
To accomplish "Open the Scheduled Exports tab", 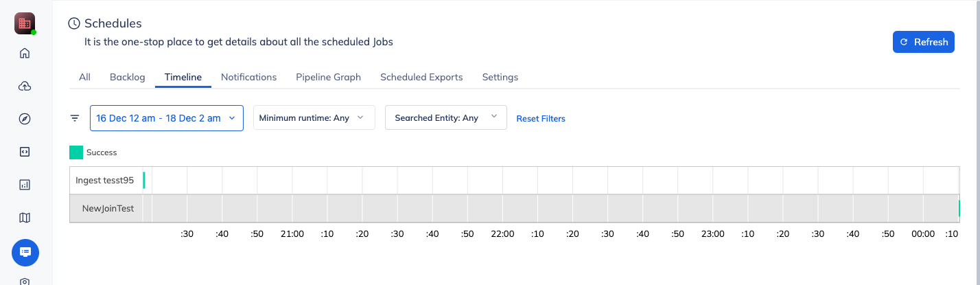I will [x=421, y=77].
